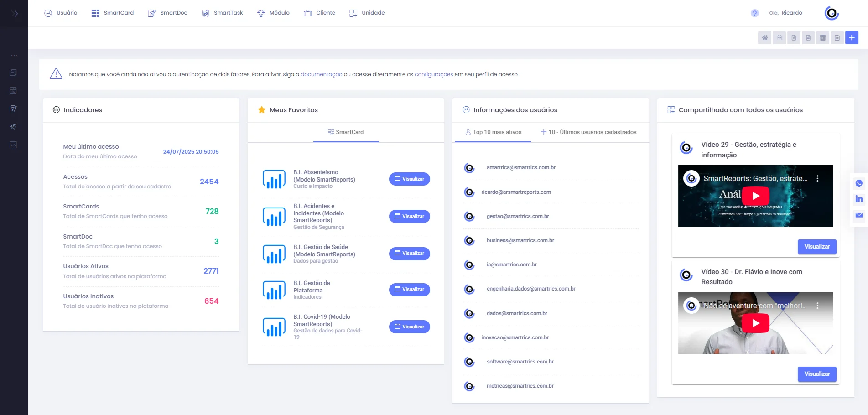Open the Usuário top menu

[x=61, y=13]
